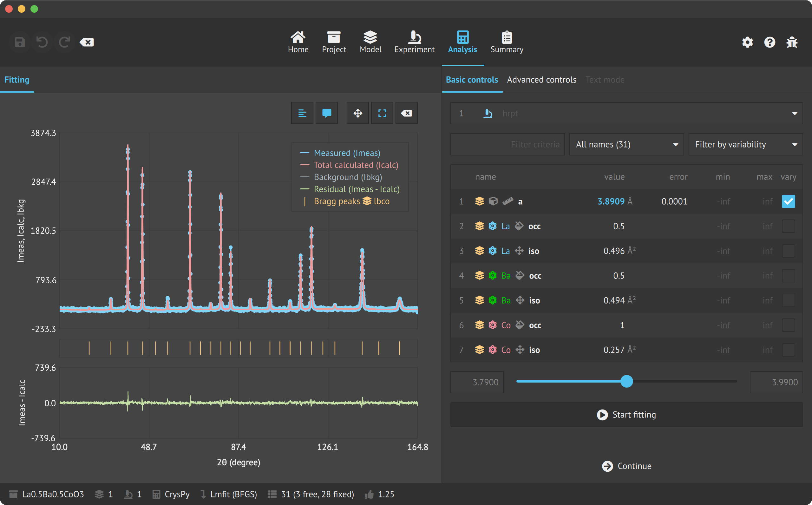Go to the Summary tab
The image size is (812, 505).
click(x=507, y=42)
